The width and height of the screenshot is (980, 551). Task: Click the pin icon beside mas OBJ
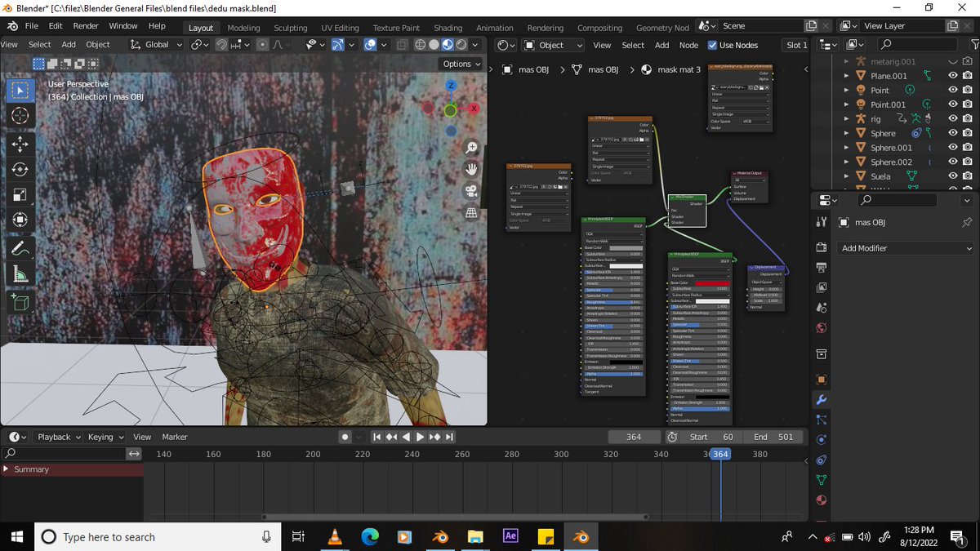pyautogui.click(x=967, y=223)
